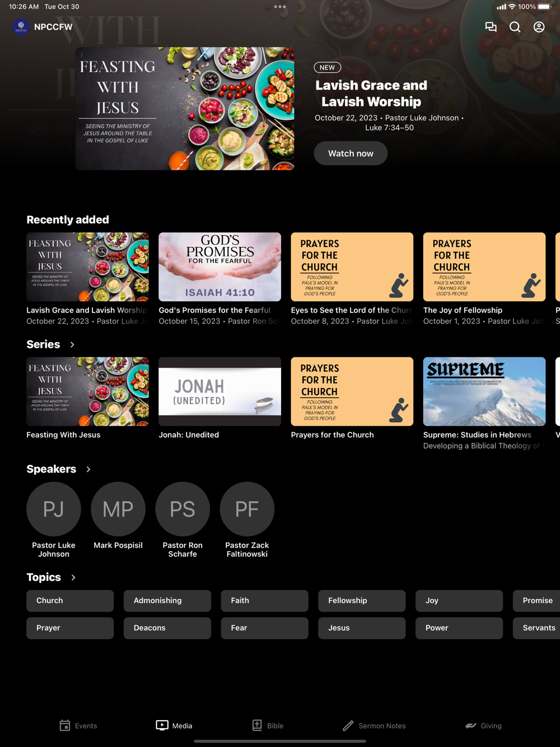Screen dimensions: 560x747
Task: Select the Church topic chip
Action: [x=70, y=600]
